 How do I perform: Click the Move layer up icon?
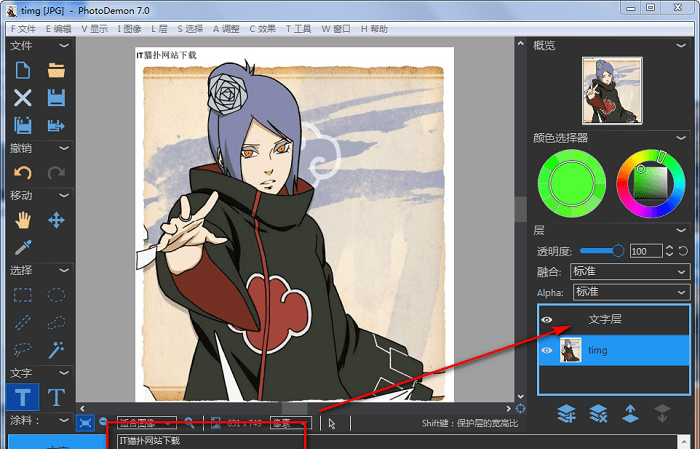click(630, 414)
